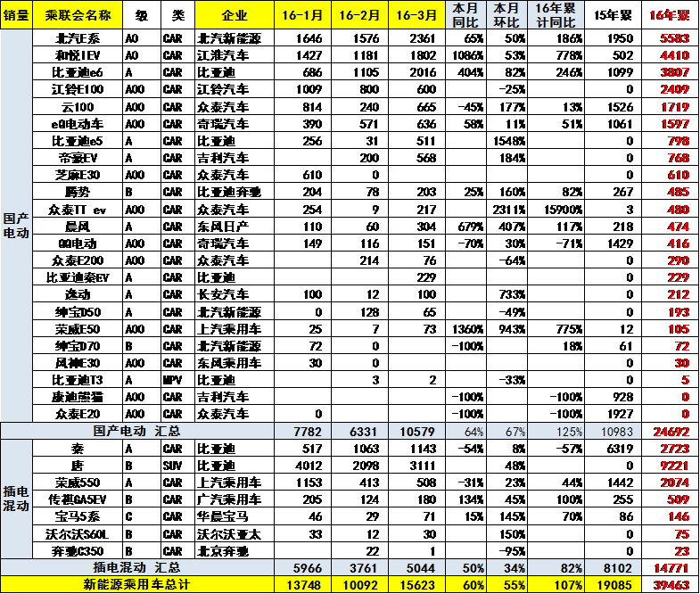Click the 风神E30 model name cell
Screen dimensions: 700x594
click(78, 363)
